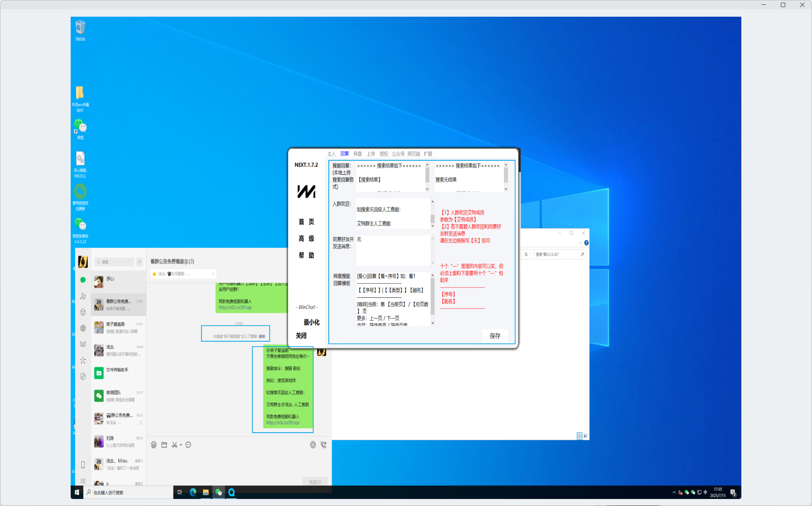Switch to the 网盘 tab
Screen dimensions: 812x506
358,154
